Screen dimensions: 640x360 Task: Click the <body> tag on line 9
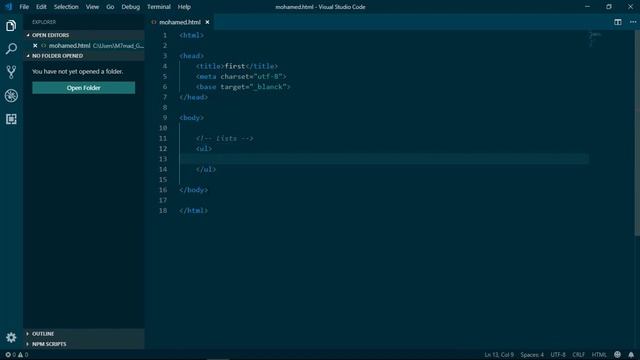[x=191, y=118]
